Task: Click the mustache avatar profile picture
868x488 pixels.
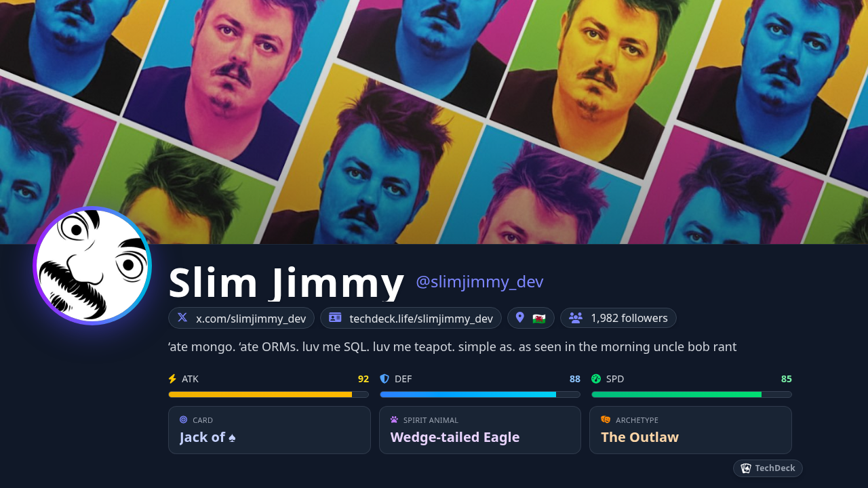Action: click(92, 266)
